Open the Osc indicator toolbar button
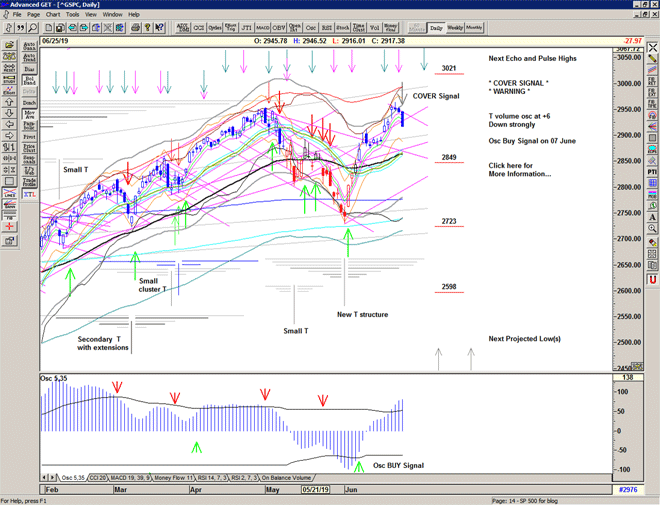The image size is (660, 505). point(311,28)
